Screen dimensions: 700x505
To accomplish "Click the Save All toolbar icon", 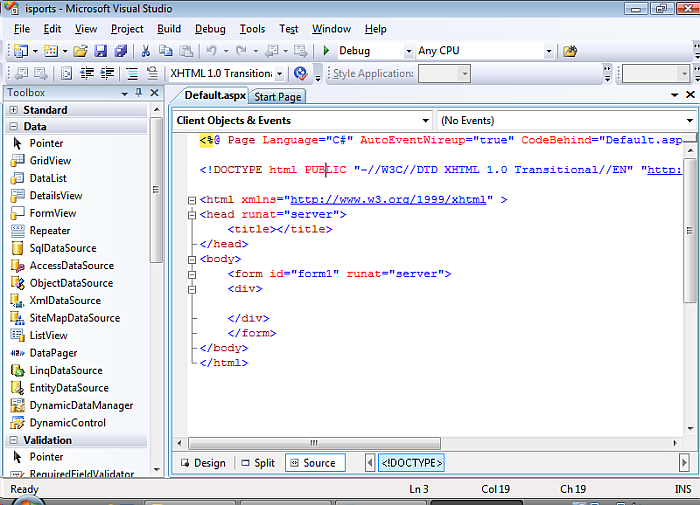I will 120,51.
